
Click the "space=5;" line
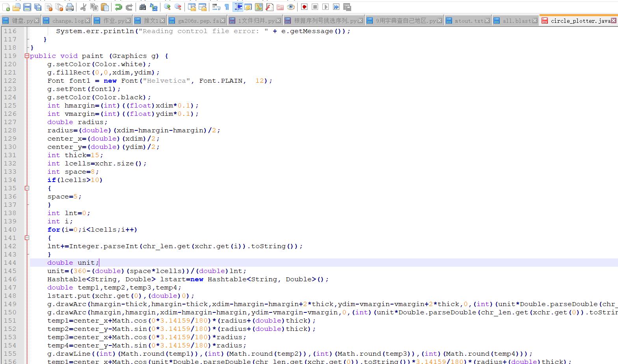pos(65,197)
